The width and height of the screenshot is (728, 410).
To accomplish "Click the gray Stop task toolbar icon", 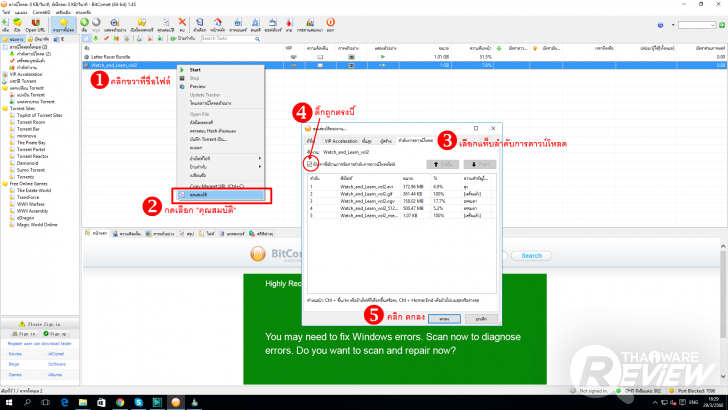I will [96, 22].
